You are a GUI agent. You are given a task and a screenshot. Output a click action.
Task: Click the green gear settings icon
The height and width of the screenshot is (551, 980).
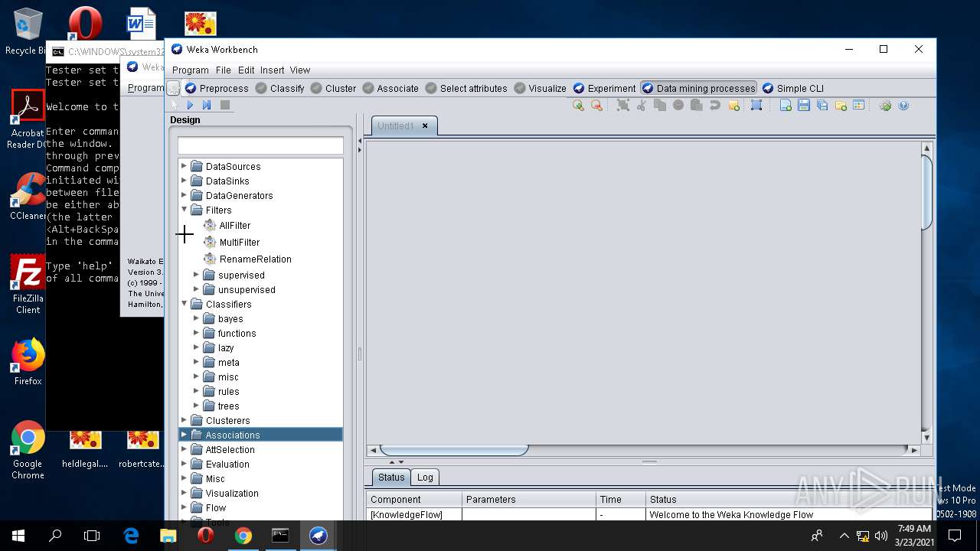coord(885,106)
